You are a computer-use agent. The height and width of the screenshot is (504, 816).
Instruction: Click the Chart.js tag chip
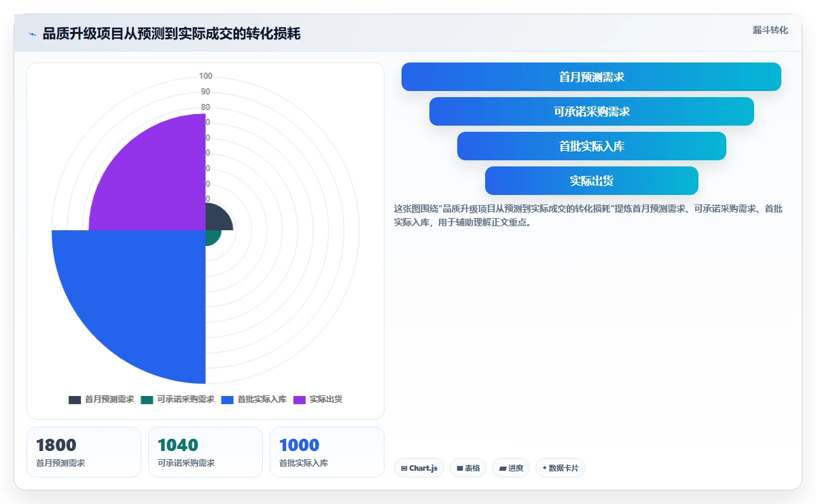(x=419, y=468)
